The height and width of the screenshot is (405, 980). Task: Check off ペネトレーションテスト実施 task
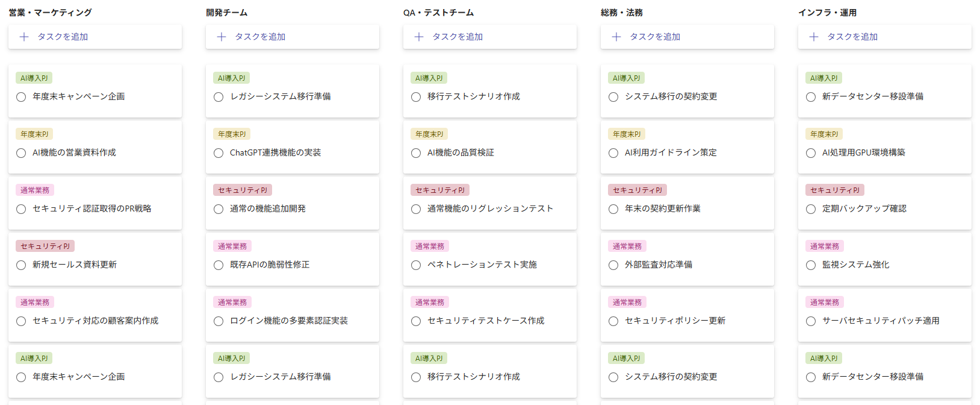coord(416,265)
